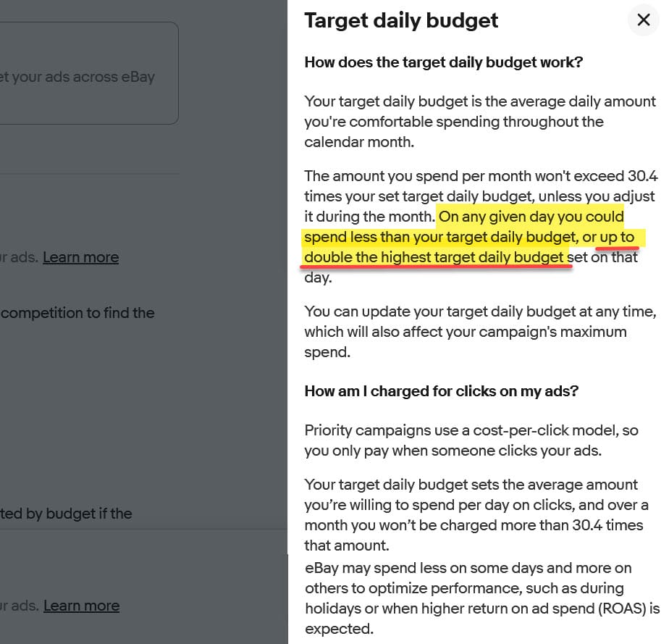The height and width of the screenshot is (644, 669).
Task: Click the heading 'How does the target daily budget work?'
Action: pyautogui.click(x=443, y=62)
